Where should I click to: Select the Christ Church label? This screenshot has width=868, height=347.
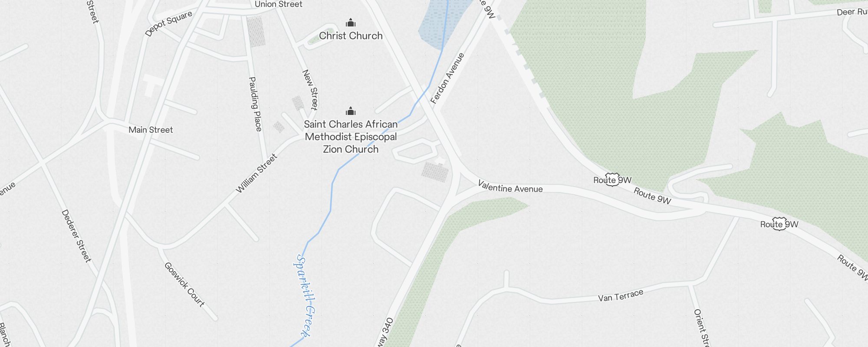[x=351, y=36]
